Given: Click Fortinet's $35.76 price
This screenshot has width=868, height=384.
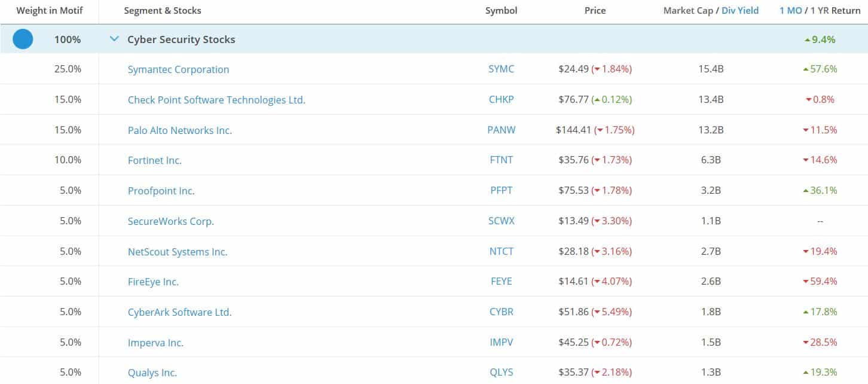Looking at the screenshot, I should [573, 160].
